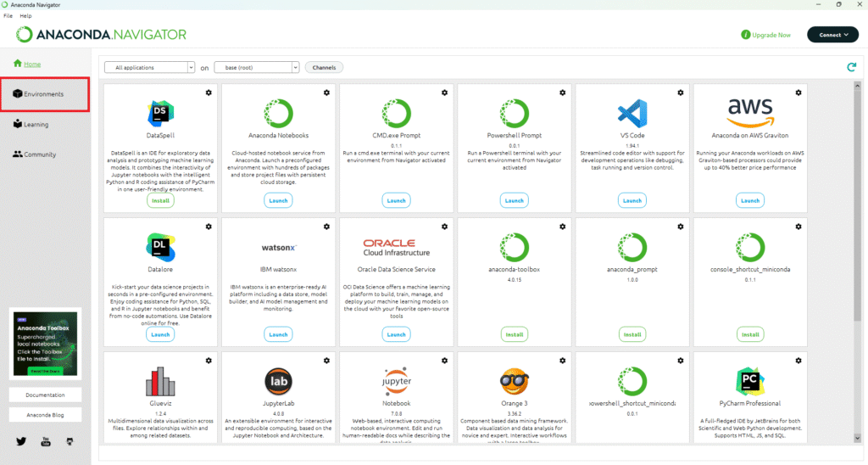This screenshot has height=465, width=868.
Task: Open the All applications filter dropdown
Action: (x=149, y=67)
